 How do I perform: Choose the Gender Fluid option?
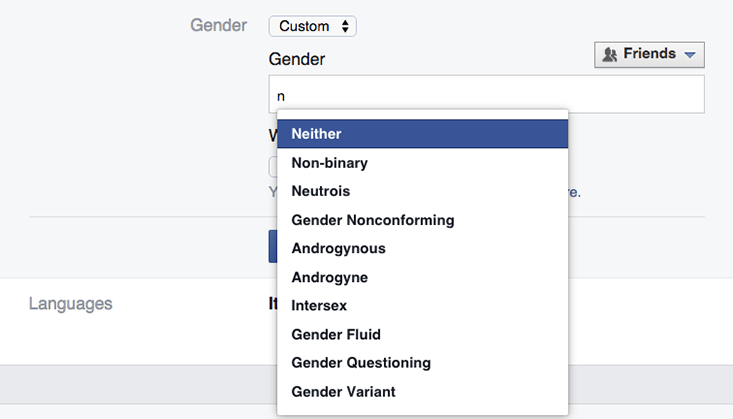tap(423, 334)
